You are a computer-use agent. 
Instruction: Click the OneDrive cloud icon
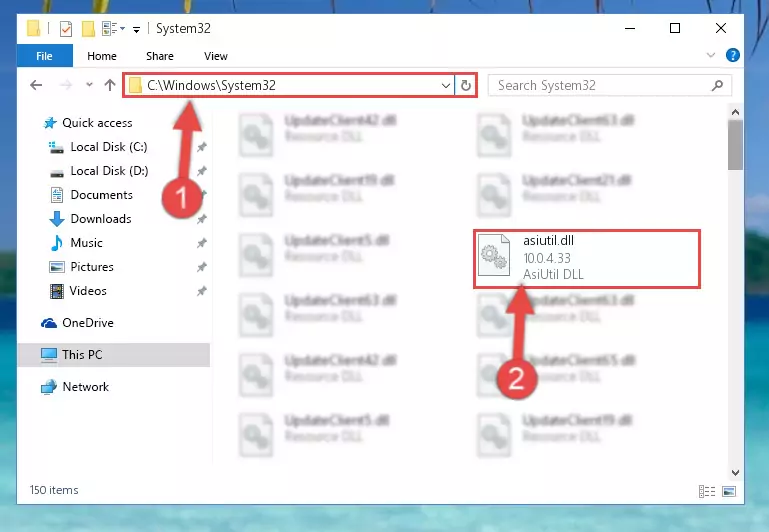49,323
